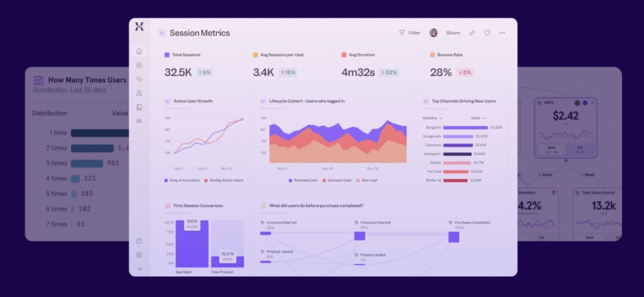Click the Google ads channel bar
Image resolution: width=644 pixels, height=297 pixels.
458,136
